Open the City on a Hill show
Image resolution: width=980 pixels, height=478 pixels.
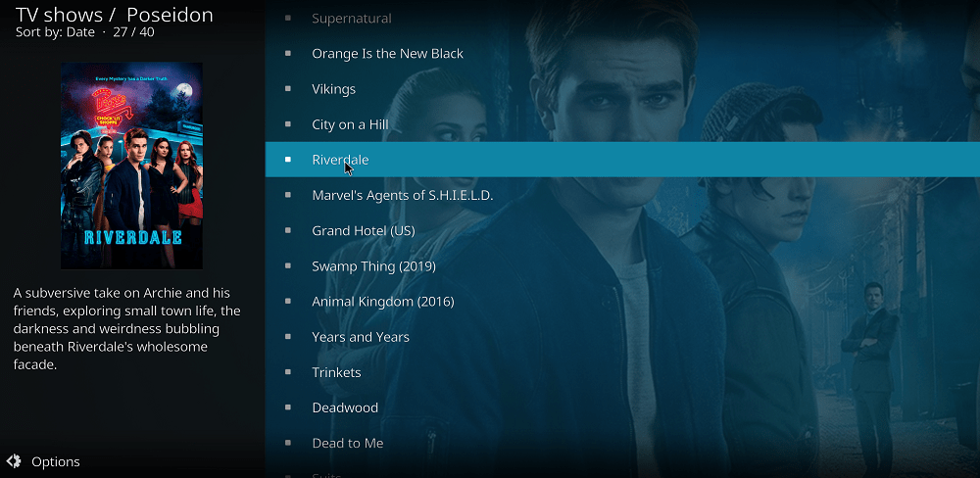pos(622,124)
